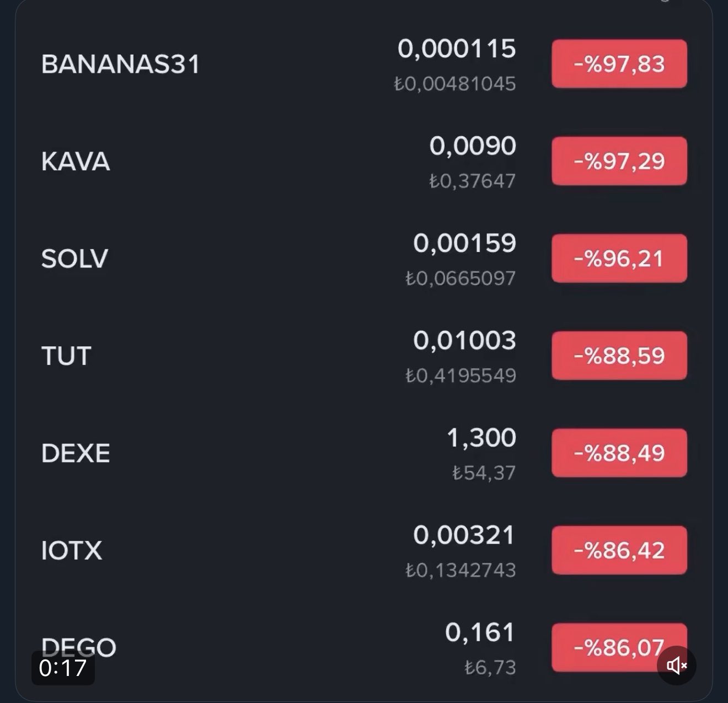
Task: Select the KAVA coin name
Action: coord(76,162)
